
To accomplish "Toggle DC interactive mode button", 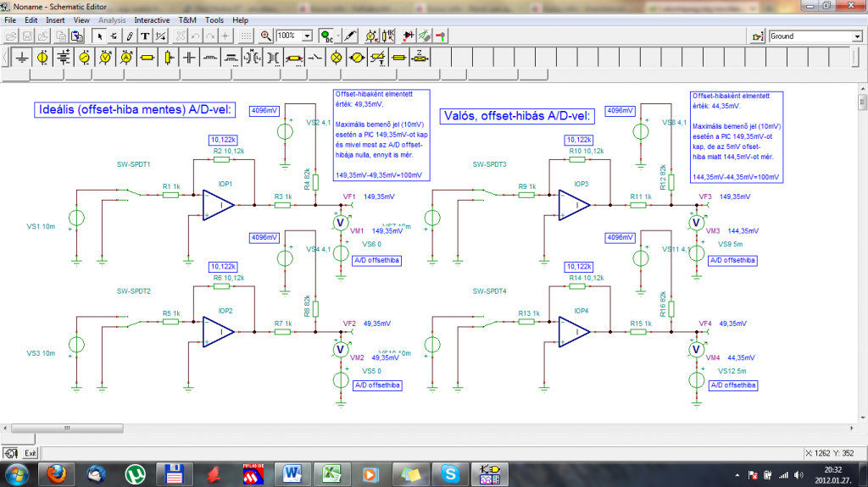I will click(326, 36).
